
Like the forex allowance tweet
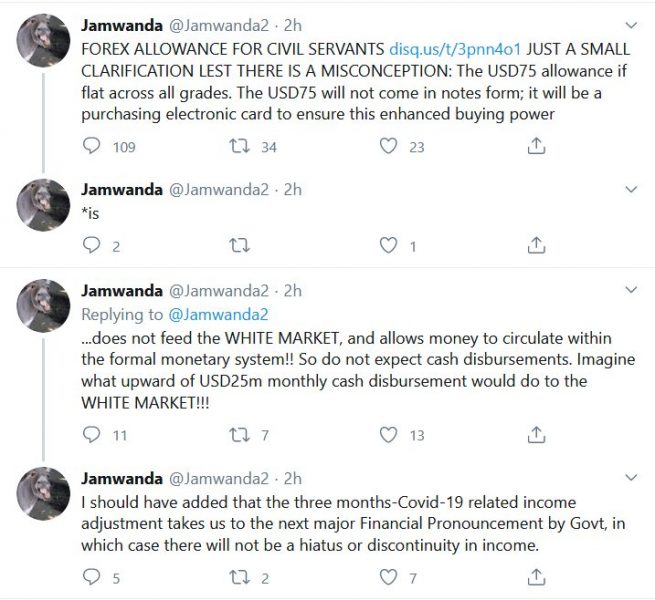coord(389,146)
